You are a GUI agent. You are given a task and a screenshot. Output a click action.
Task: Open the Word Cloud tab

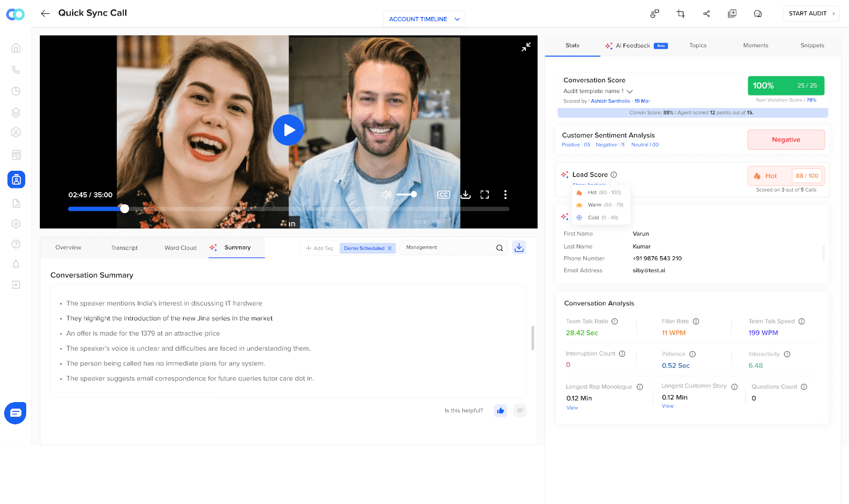point(180,248)
